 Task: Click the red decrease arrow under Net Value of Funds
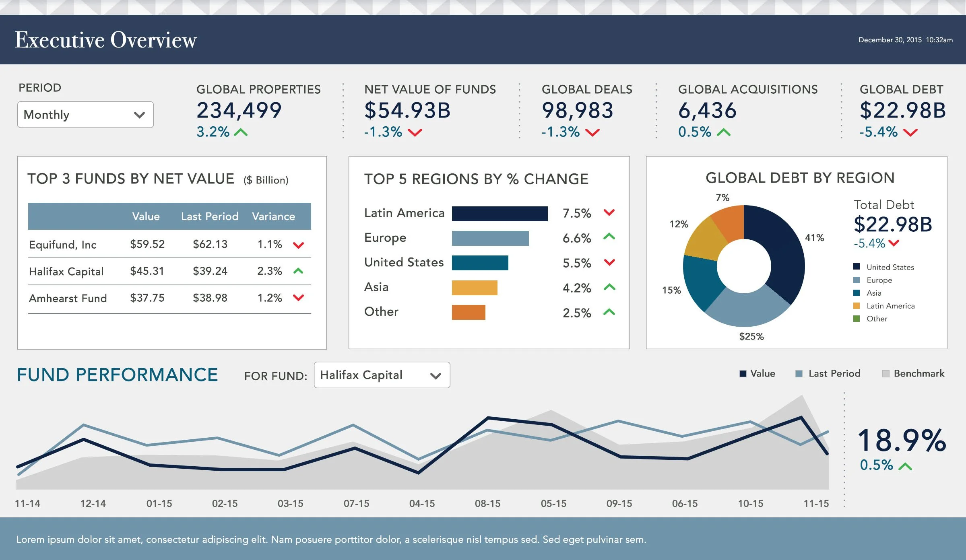[x=415, y=131]
